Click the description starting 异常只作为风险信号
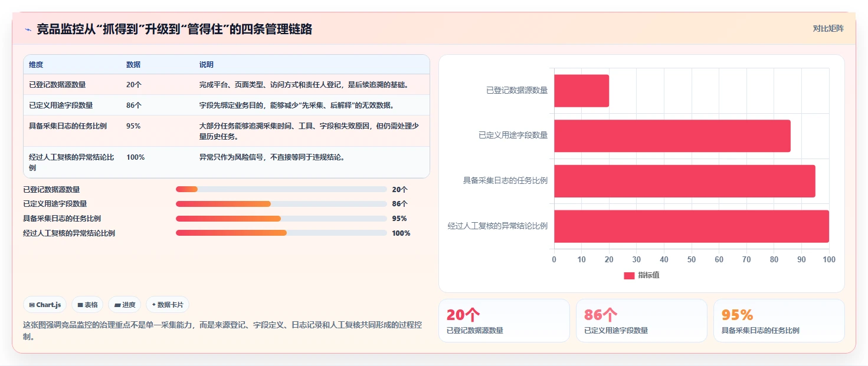868x366 pixels. [x=272, y=157]
